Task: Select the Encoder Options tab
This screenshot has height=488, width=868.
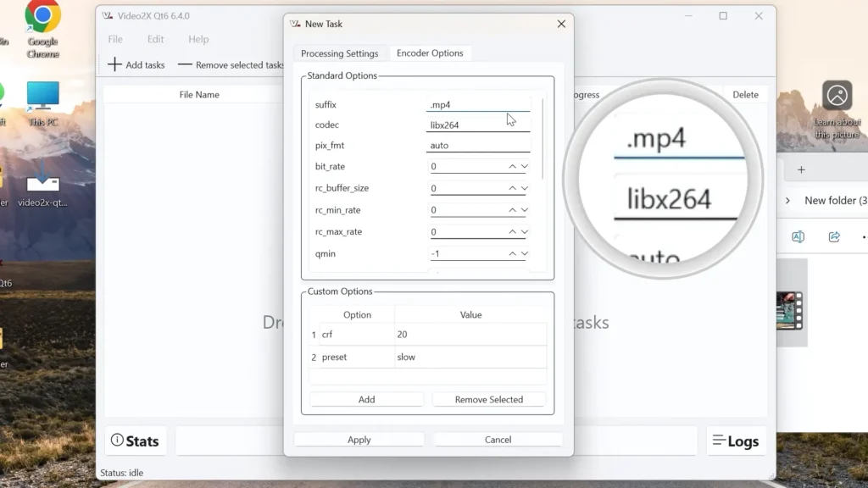Action: 430,53
